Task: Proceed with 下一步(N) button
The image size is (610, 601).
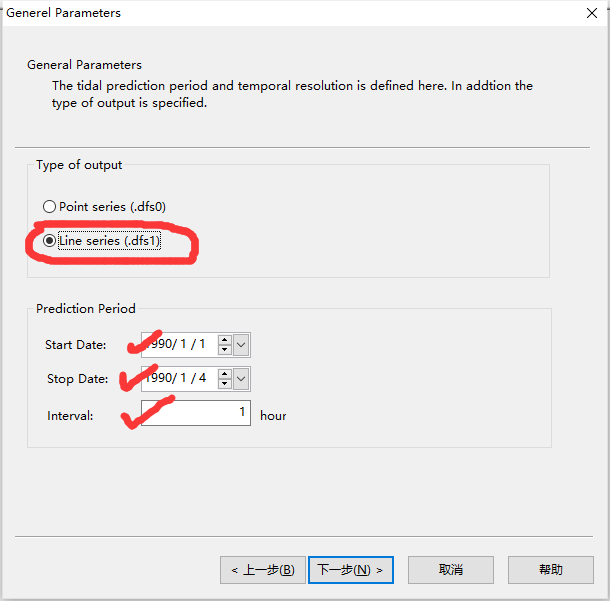Action: [350, 570]
